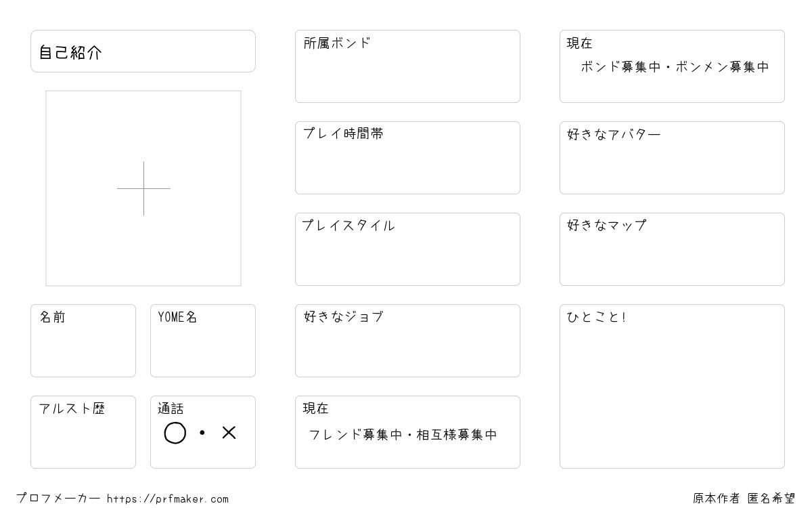Click the プレイスタイル box
This screenshot has width=812, height=508.
pyautogui.click(x=407, y=249)
